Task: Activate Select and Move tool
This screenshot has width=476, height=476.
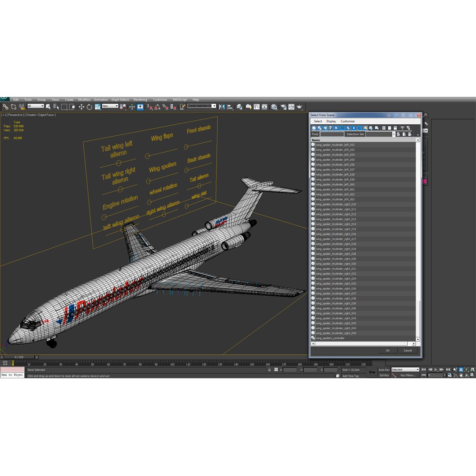Action: [x=82, y=107]
